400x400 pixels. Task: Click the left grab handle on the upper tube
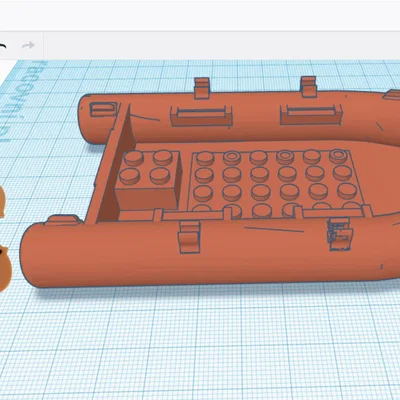point(201,116)
